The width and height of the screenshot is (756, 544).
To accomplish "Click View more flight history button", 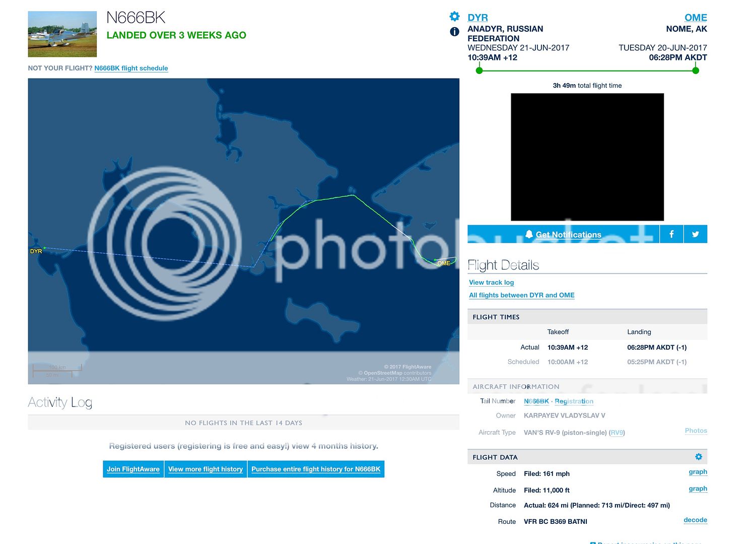I will (x=205, y=469).
